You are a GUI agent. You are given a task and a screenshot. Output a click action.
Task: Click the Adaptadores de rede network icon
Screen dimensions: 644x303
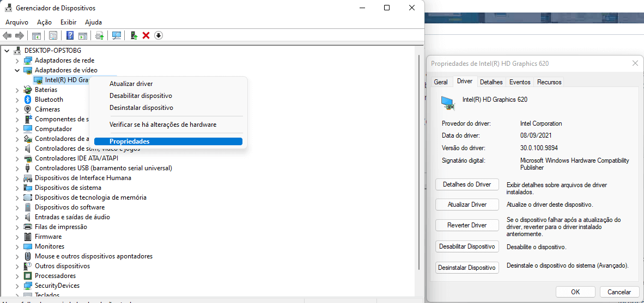click(x=28, y=61)
